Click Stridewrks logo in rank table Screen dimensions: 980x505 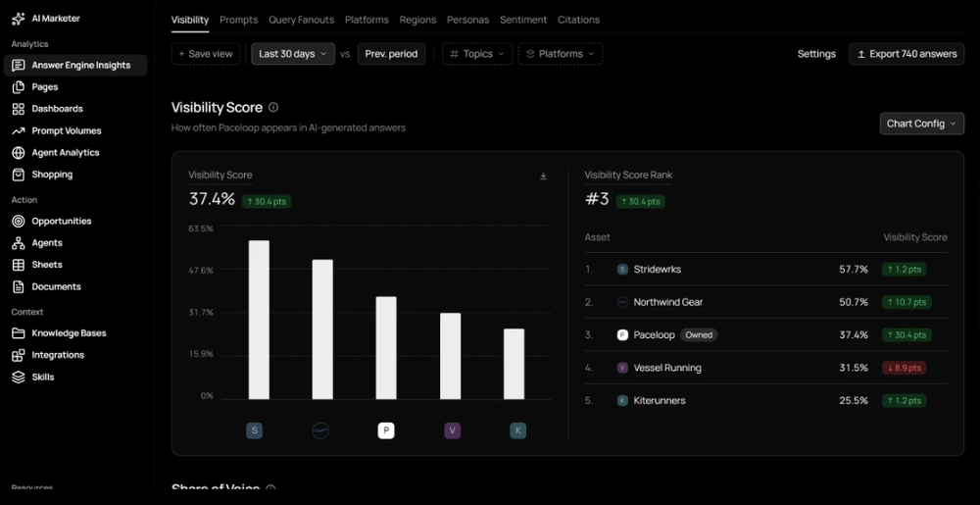622,270
